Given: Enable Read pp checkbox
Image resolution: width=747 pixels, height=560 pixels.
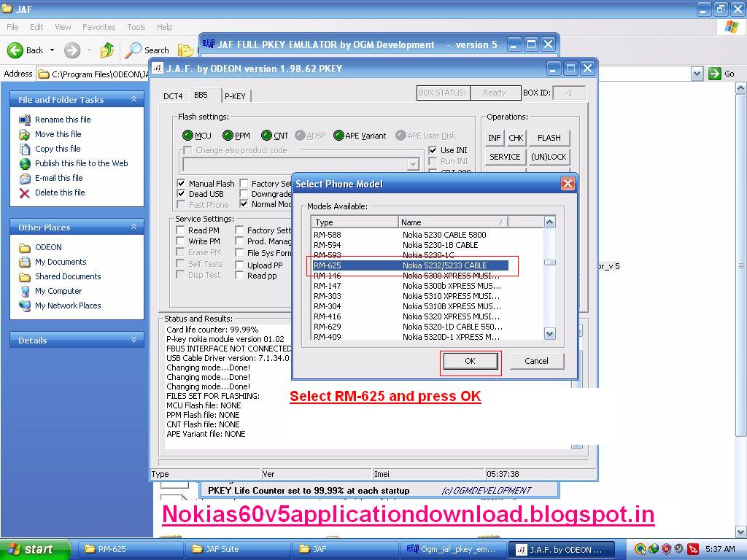Looking at the screenshot, I should pyautogui.click(x=239, y=276).
